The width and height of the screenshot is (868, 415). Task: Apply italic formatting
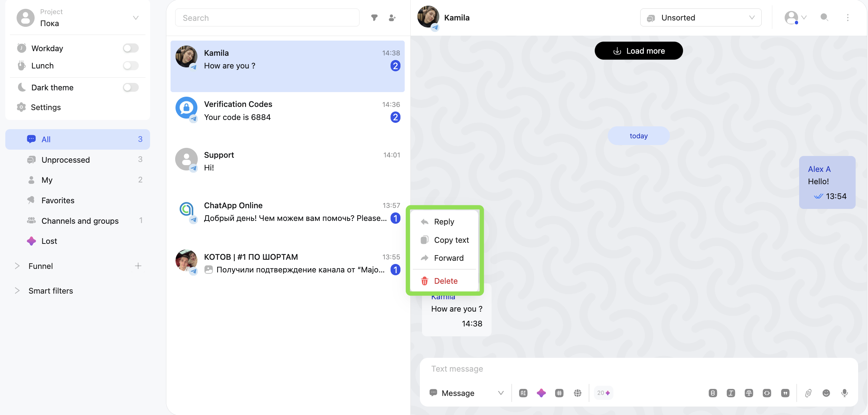(x=731, y=393)
